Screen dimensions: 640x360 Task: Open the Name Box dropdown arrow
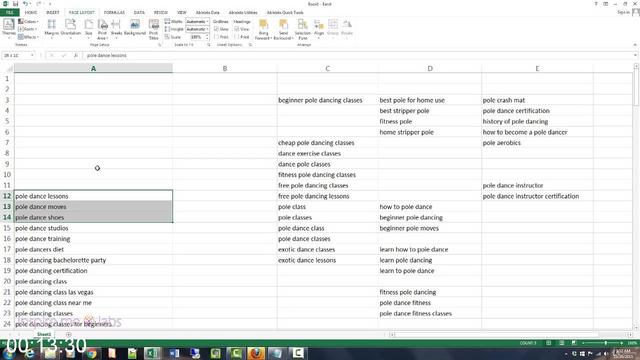click(x=32, y=55)
